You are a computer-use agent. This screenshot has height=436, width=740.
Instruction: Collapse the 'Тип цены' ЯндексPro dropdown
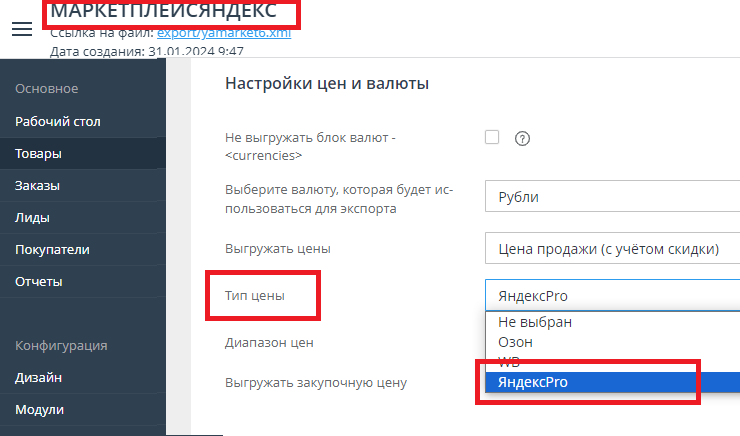(612, 295)
